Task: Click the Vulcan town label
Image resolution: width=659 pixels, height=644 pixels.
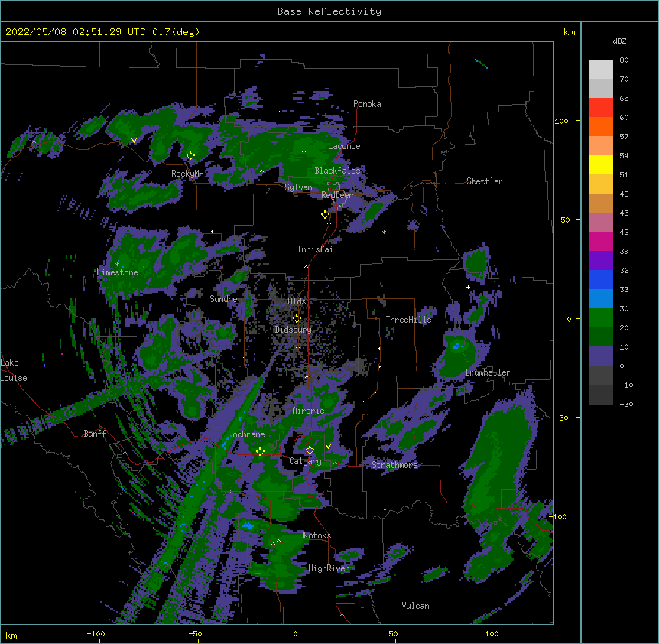Action: point(415,606)
